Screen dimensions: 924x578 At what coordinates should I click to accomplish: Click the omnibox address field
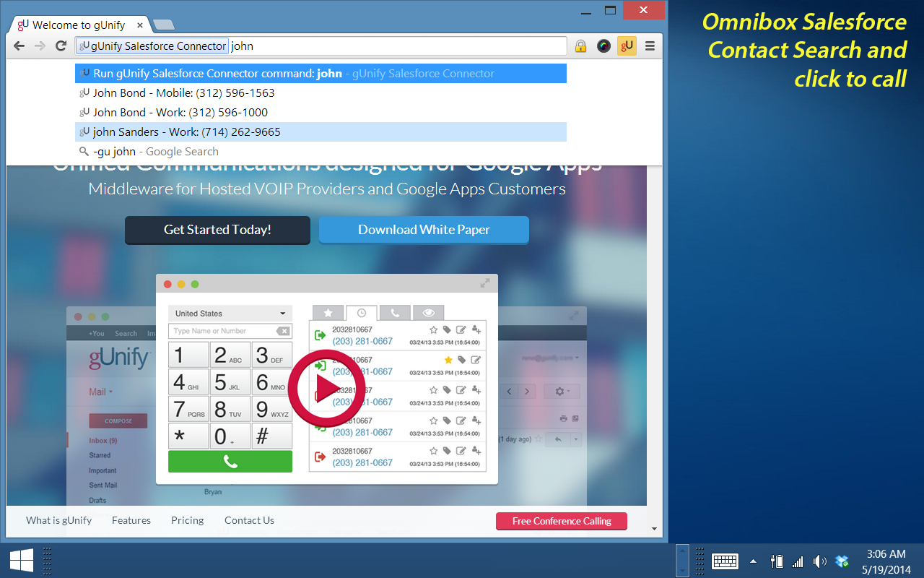(321, 46)
